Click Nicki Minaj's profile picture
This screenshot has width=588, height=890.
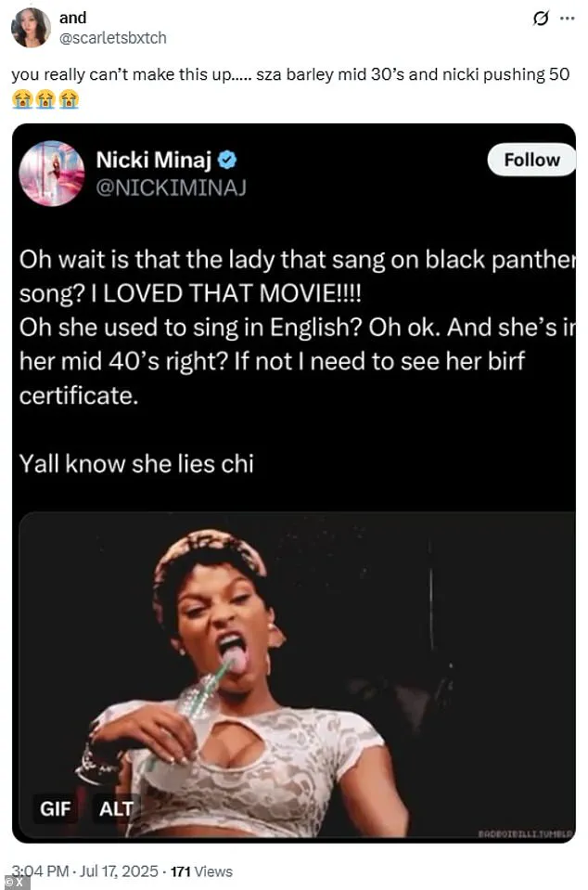[x=51, y=173]
